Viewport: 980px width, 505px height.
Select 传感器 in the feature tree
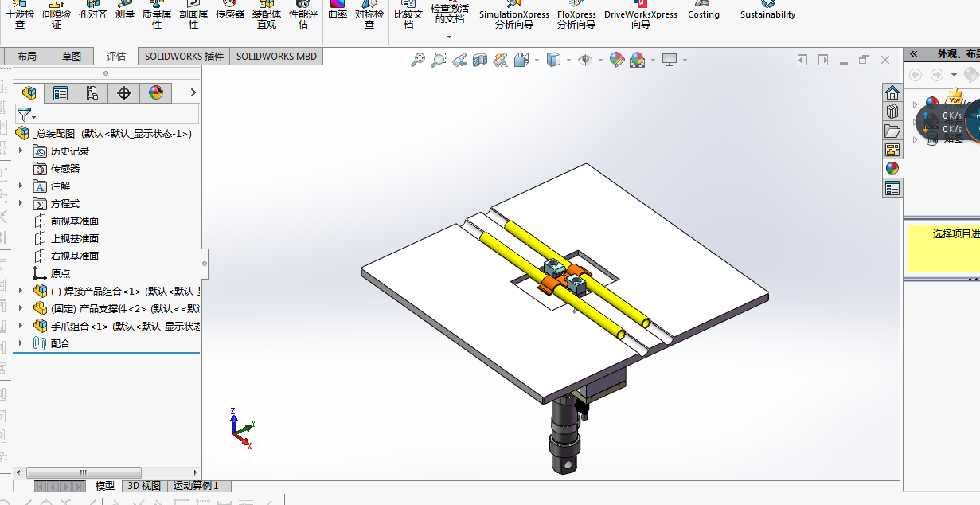[65, 168]
